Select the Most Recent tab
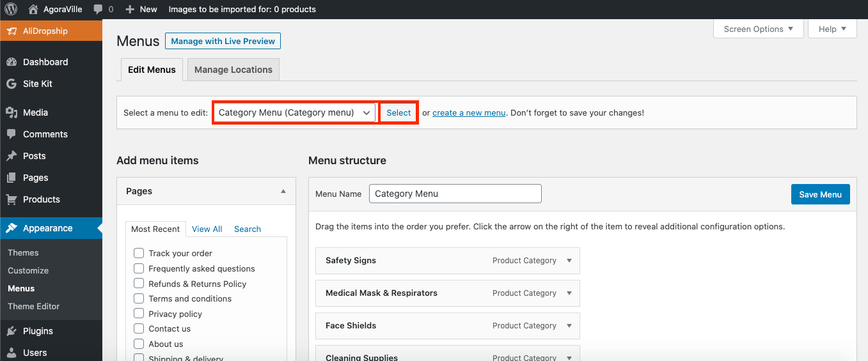868x361 pixels. click(155, 229)
